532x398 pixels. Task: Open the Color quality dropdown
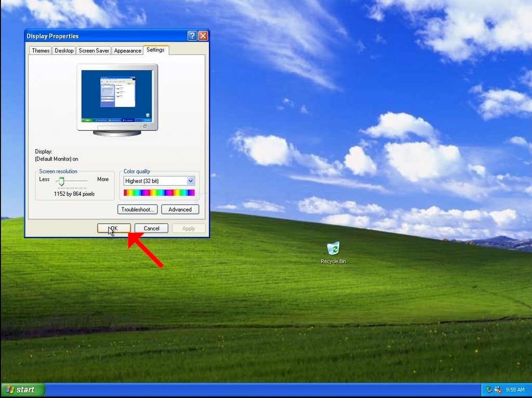pyautogui.click(x=159, y=181)
